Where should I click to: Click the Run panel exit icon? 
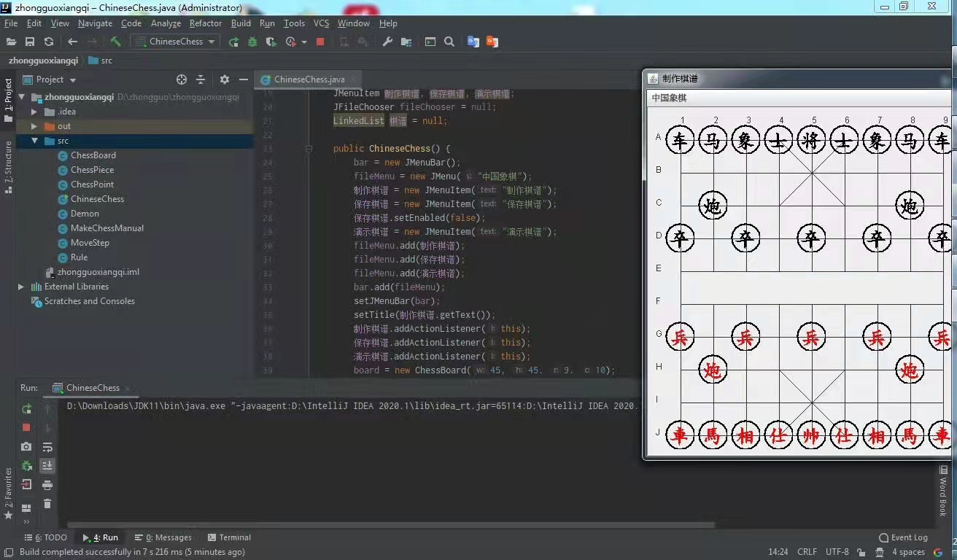(27, 484)
